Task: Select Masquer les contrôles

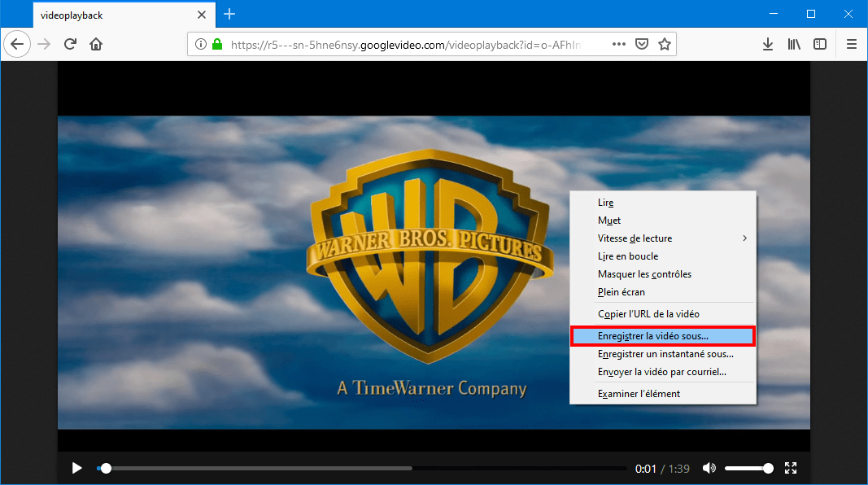Action: (663, 274)
